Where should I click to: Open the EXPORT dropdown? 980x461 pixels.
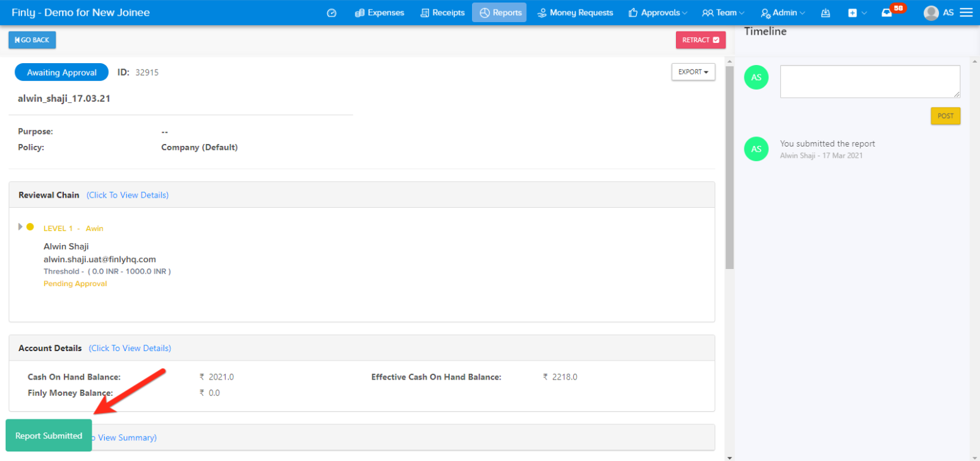[x=693, y=72]
